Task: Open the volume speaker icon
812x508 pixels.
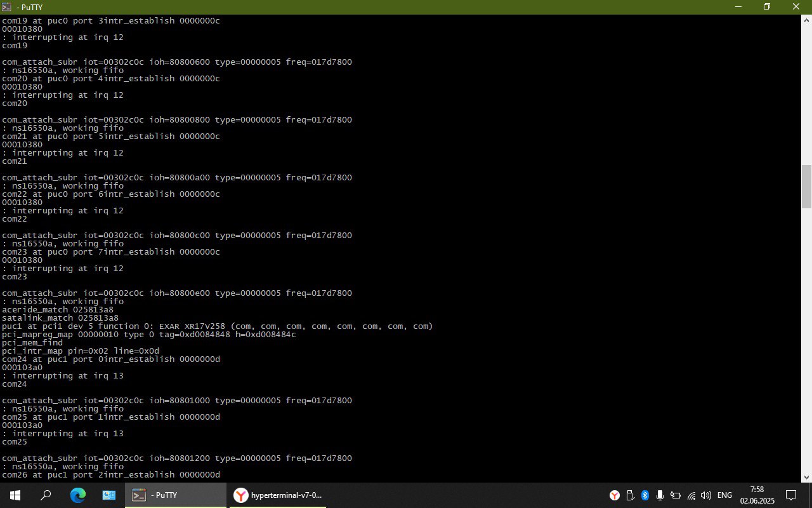Action: 706,495
